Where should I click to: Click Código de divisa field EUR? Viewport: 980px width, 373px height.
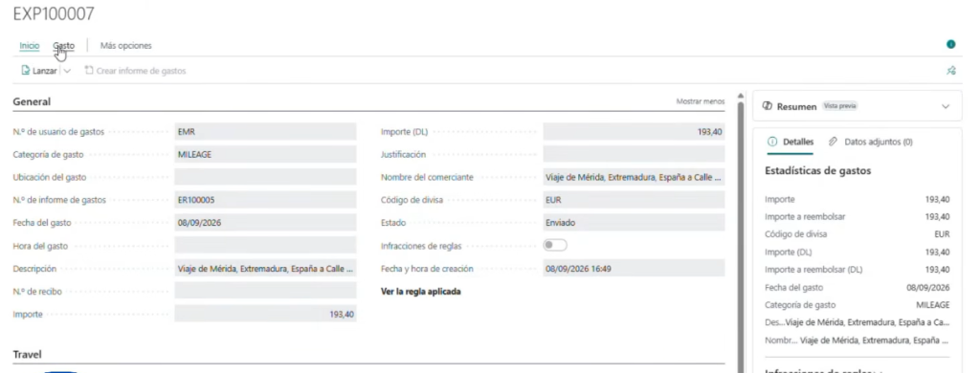(x=634, y=200)
